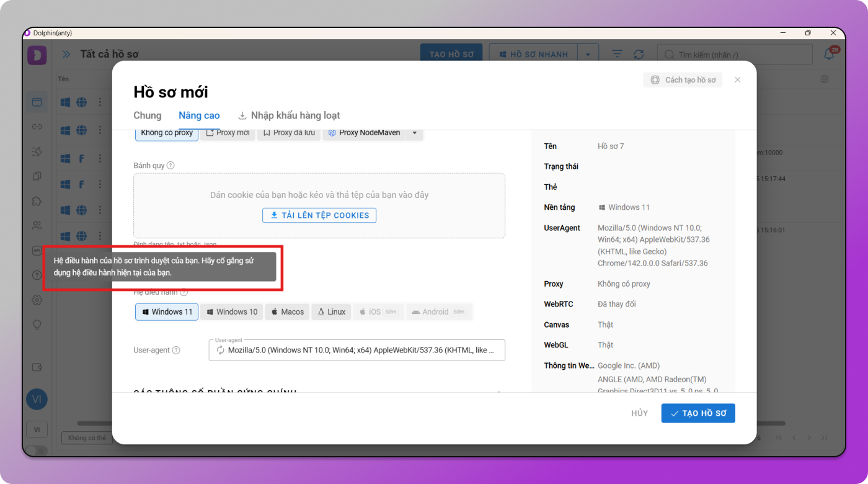The height and width of the screenshot is (484, 868).
Task: Select Windows 10 as operating system
Action: coord(231,312)
